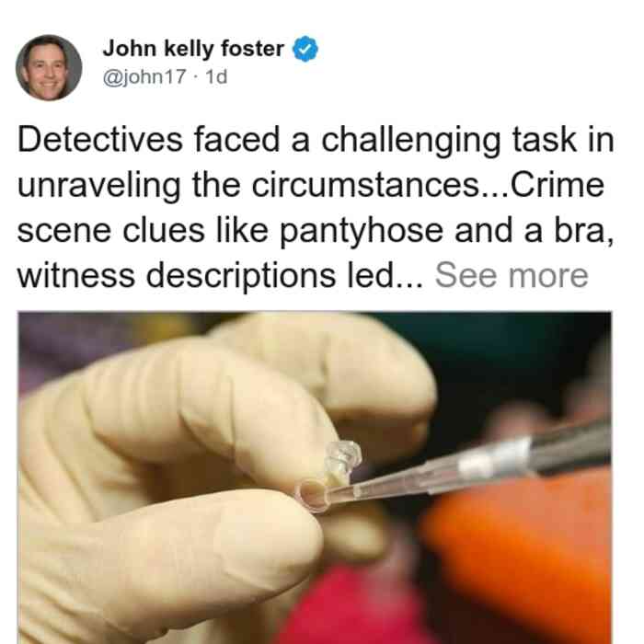This screenshot has width=644, height=644.
Task: Click the blue verified badge icon
Action: click(x=305, y=49)
